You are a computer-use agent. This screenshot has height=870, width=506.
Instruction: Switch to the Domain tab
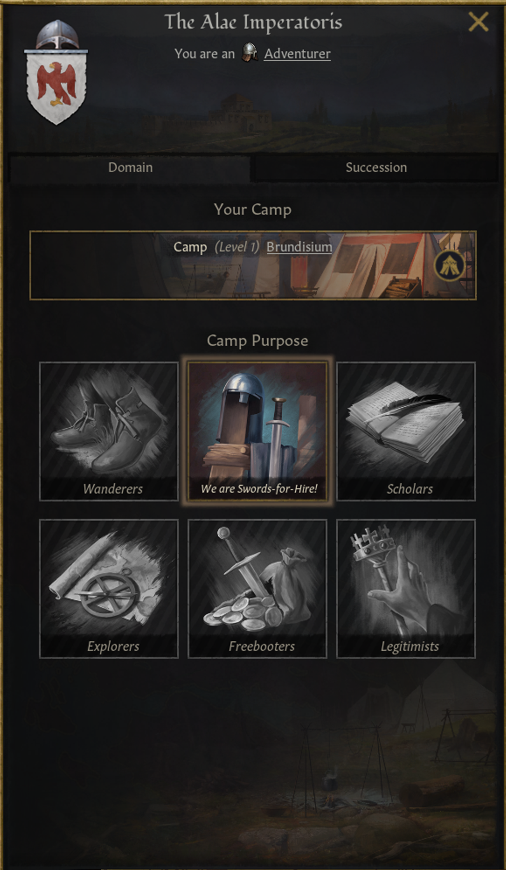(x=130, y=168)
